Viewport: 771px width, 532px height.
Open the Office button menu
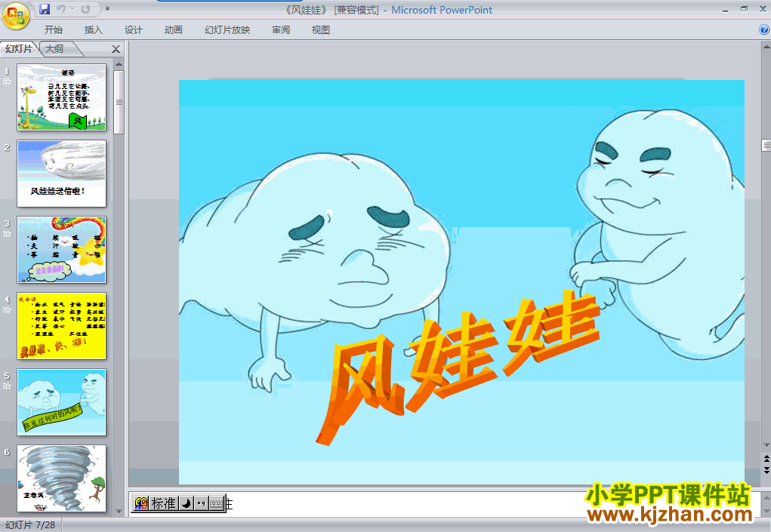coord(16,16)
